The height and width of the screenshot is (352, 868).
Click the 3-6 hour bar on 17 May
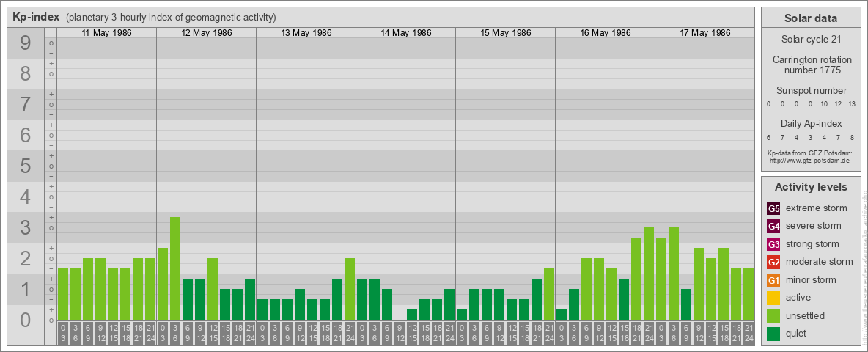coord(673,274)
